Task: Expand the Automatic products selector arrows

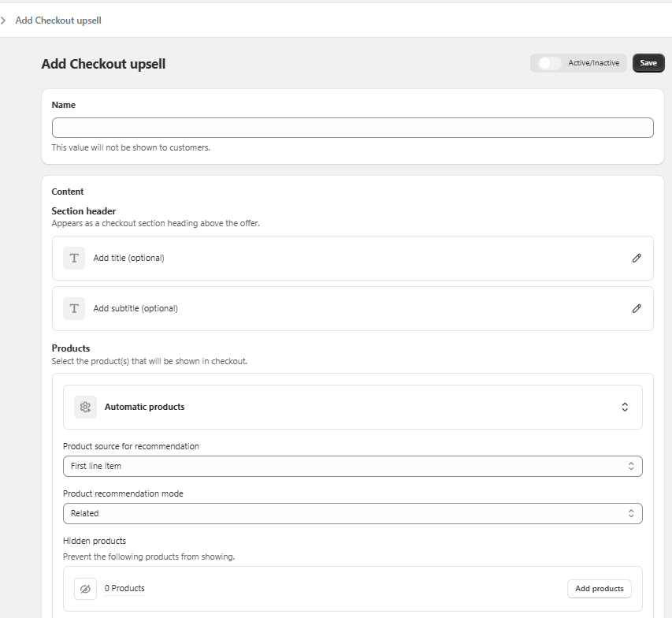Action: 624,407
